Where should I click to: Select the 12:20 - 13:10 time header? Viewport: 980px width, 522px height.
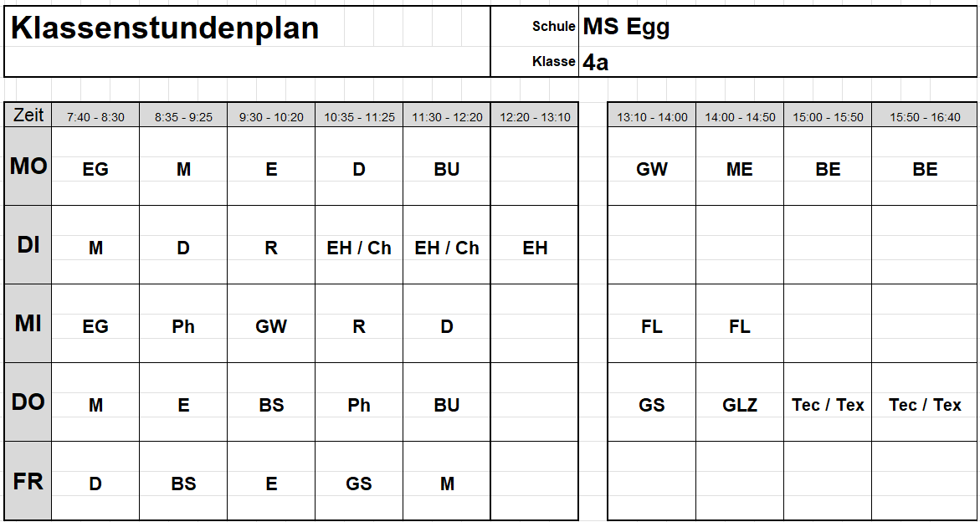coord(535,116)
